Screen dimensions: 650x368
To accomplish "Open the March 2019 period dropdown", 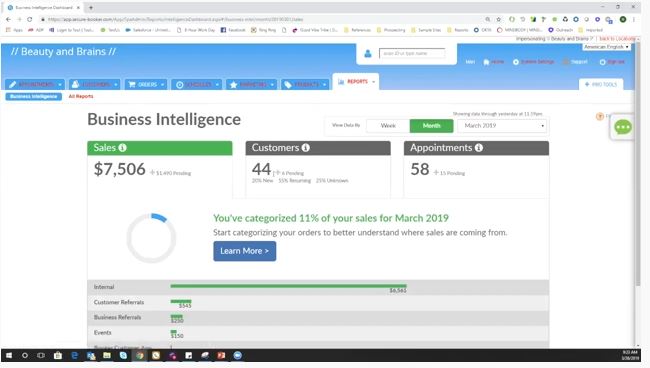I will click(x=502, y=126).
